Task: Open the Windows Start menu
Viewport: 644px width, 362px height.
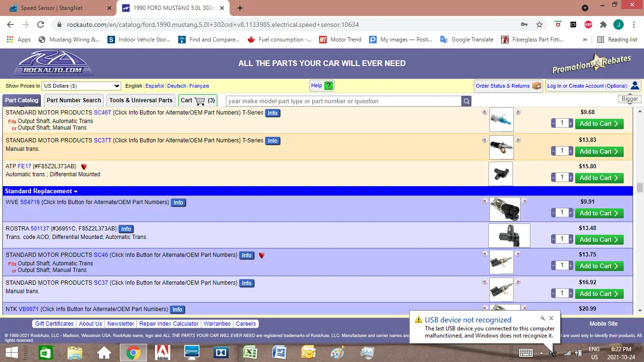Action: pyautogui.click(x=11, y=353)
